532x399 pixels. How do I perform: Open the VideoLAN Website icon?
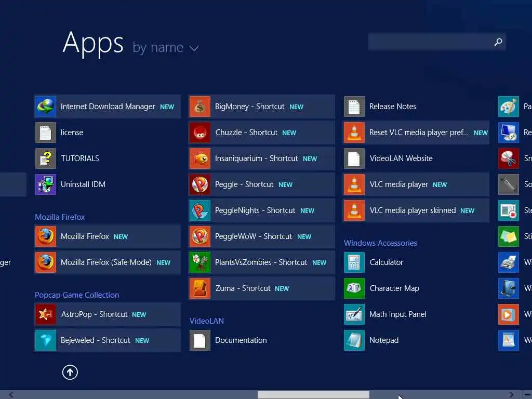point(354,158)
